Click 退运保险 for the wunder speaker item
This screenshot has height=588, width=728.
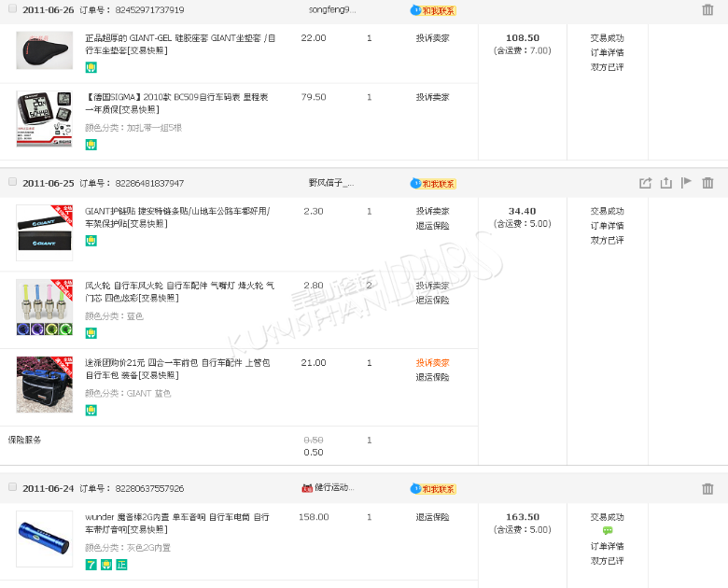point(432,516)
